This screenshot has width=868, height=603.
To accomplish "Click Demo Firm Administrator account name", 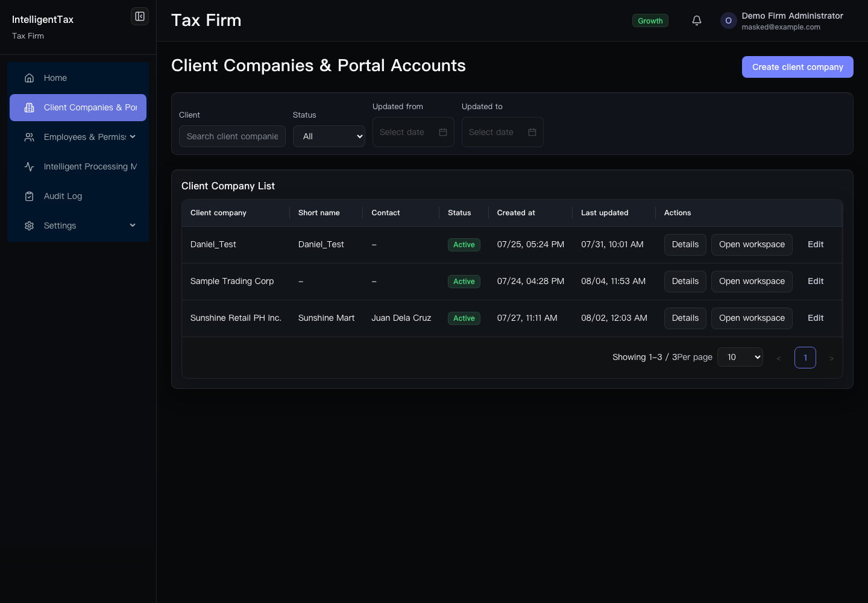I will [x=792, y=16].
